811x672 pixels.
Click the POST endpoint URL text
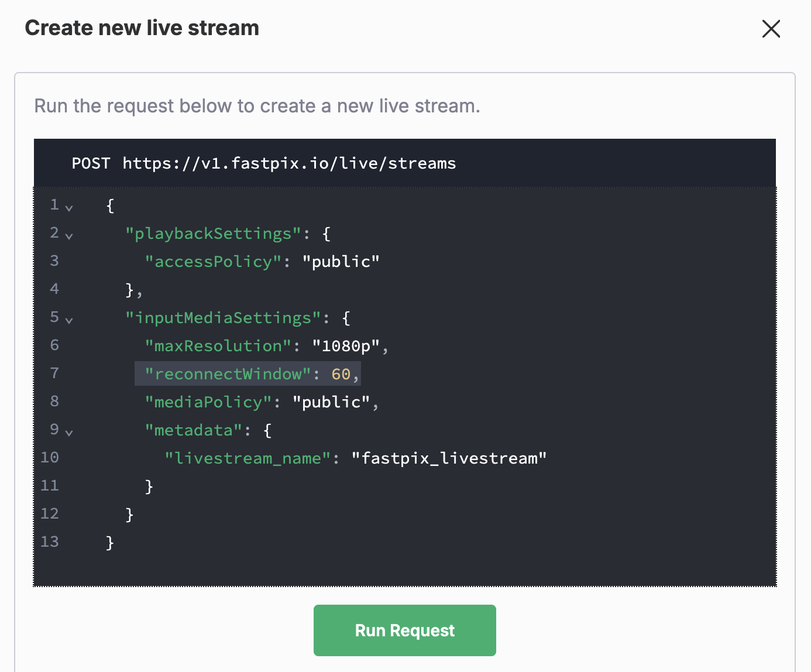pos(289,163)
